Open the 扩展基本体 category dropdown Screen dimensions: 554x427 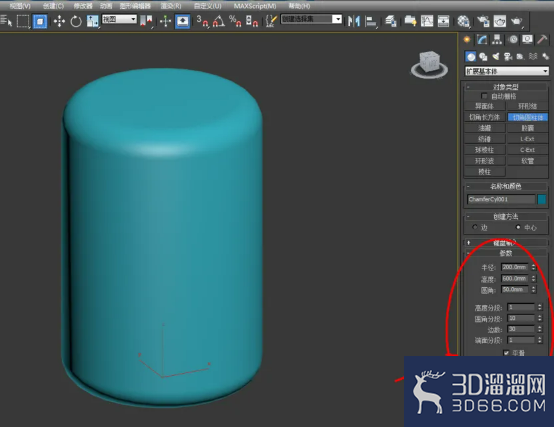pyautogui.click(x=507, y=71)
